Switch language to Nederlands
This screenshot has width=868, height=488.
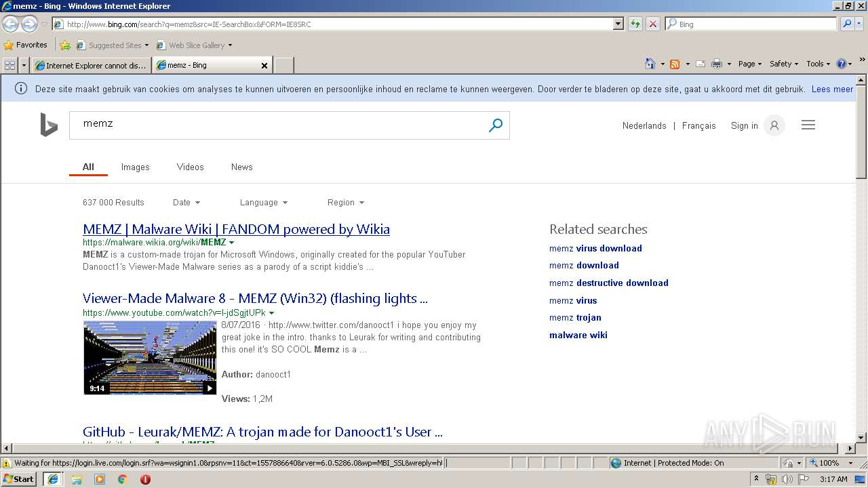[644, 125]
